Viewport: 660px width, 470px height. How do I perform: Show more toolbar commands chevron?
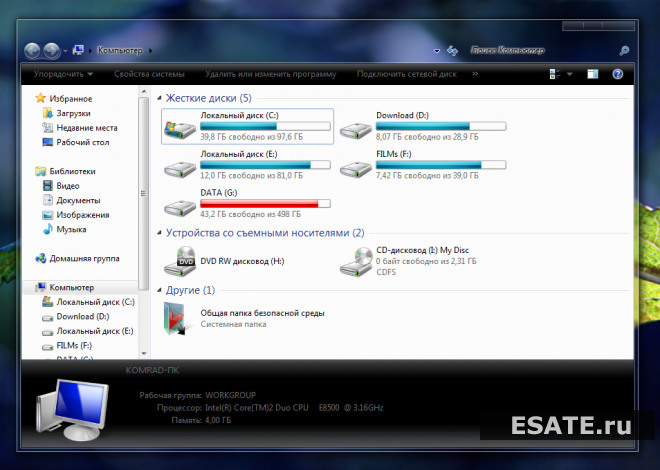pyautogui.click(x=475, y=74)
